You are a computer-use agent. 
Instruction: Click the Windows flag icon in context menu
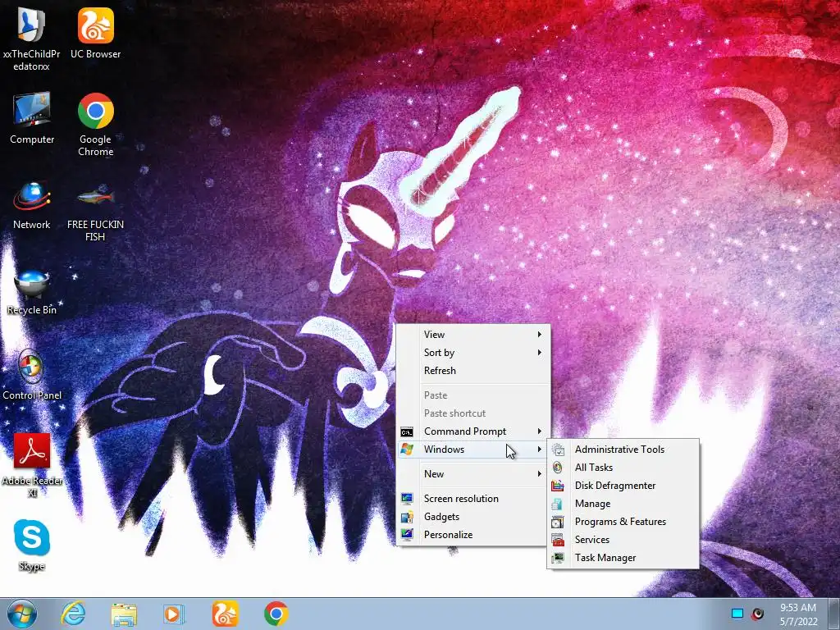(407, 450)
